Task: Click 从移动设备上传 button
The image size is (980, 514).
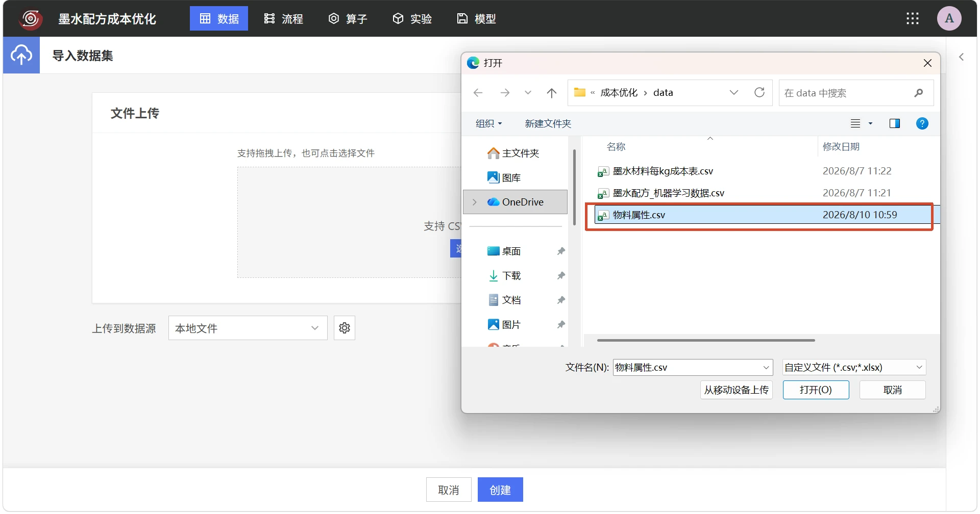Action: (x=736, y=390)
